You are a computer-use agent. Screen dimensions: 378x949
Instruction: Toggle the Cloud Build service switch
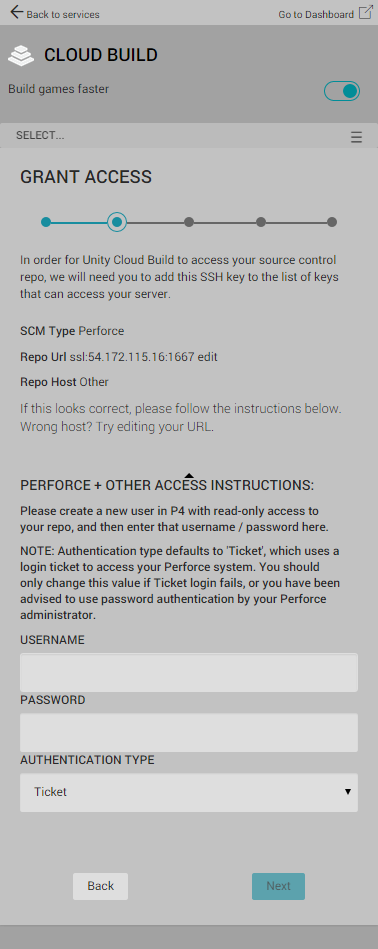(x=342, y=91)
